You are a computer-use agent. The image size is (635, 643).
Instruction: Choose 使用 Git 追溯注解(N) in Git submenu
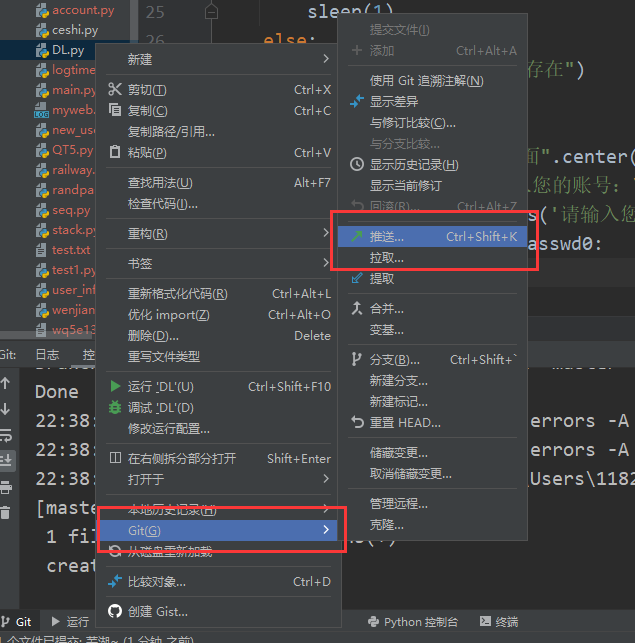432,80
